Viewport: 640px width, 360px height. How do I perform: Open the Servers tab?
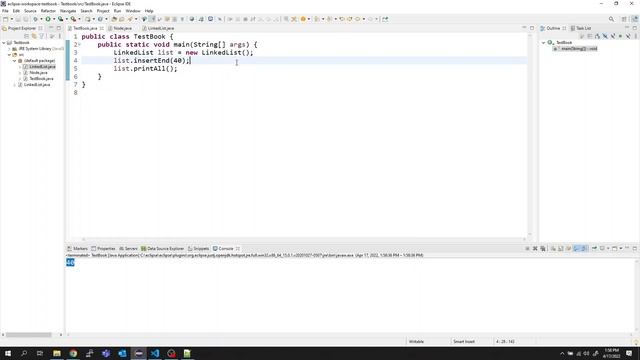point(128,249)
